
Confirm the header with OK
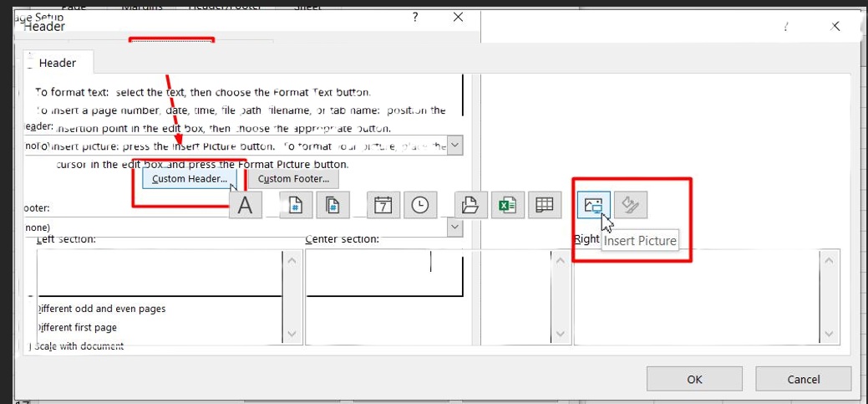(x=694, y=379)
